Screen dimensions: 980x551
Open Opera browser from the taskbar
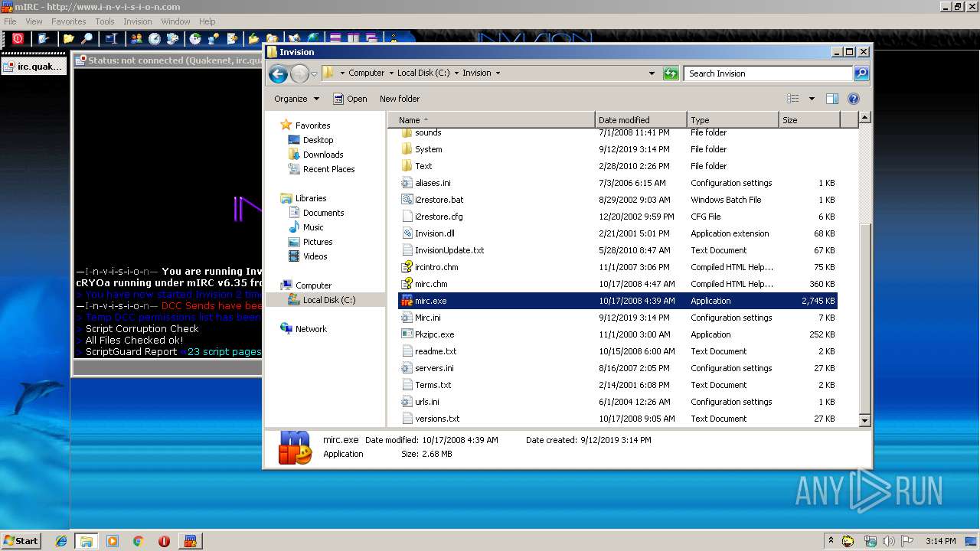[164, 541]
